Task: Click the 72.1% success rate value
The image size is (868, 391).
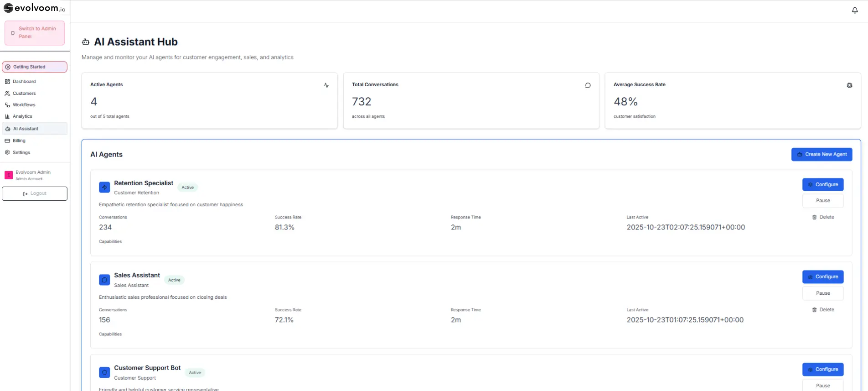Action: coord(284,320)
